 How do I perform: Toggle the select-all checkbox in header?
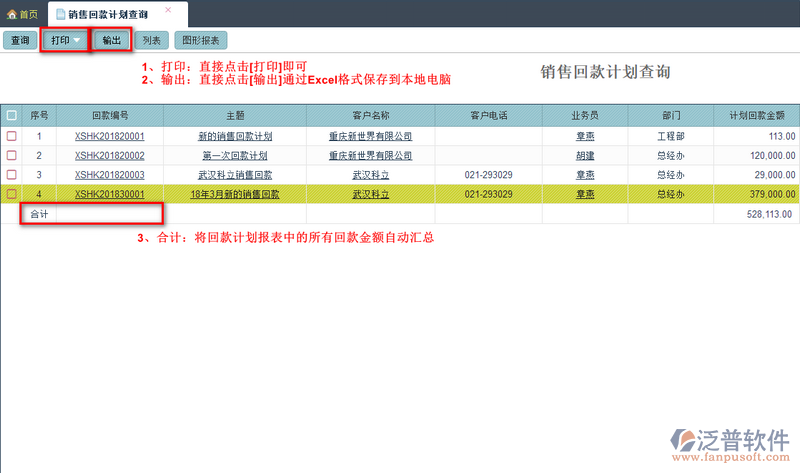point(11,116)
